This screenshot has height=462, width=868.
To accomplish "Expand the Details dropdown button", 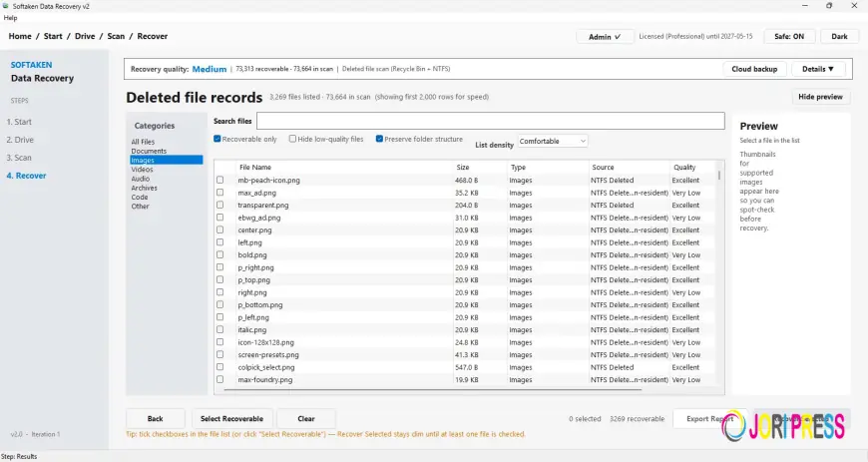I will tap(818, 69).
